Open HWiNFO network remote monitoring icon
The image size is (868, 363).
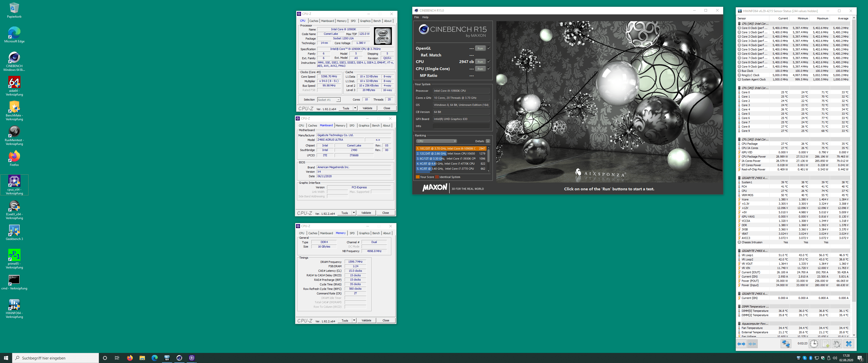786,344
